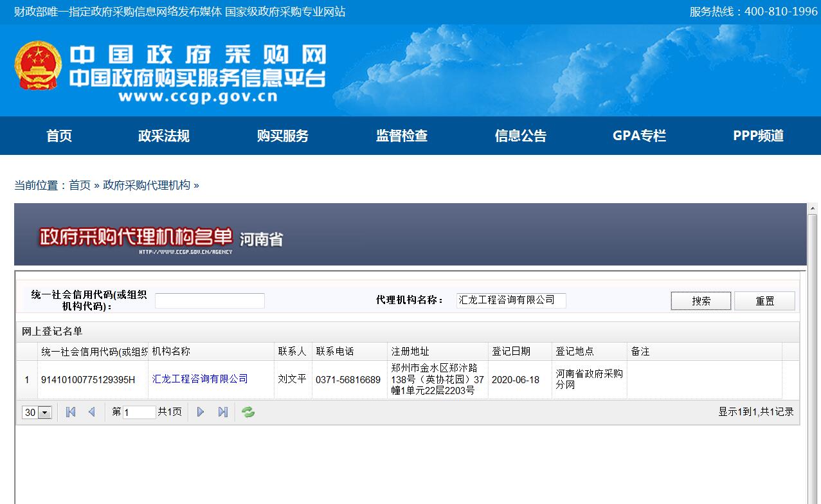The height and width of the screenshot is (504, 821).
Task: Open the 汇龙工程咨询有限公司 agency link
Action: click(x=200, y=379)
